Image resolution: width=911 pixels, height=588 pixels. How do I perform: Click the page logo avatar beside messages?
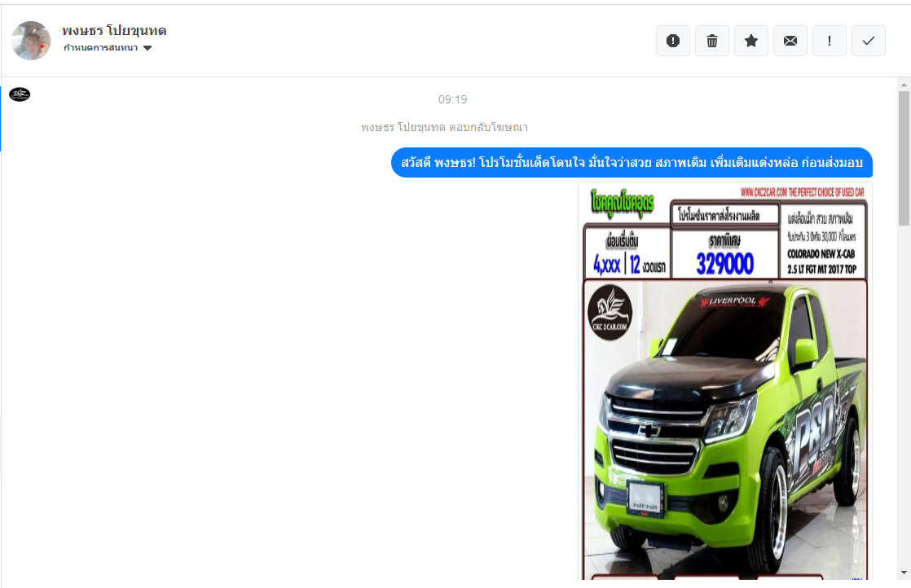point(20,94)
